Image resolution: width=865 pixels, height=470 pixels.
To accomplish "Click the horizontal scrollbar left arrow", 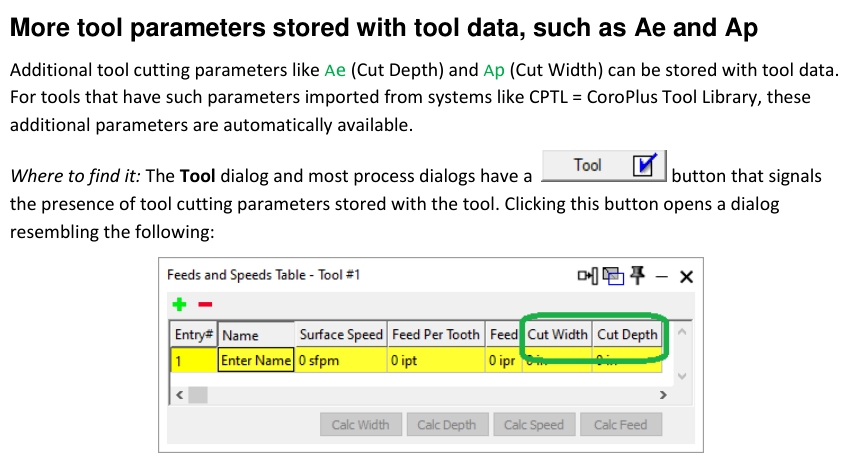I will click(179, 394).
